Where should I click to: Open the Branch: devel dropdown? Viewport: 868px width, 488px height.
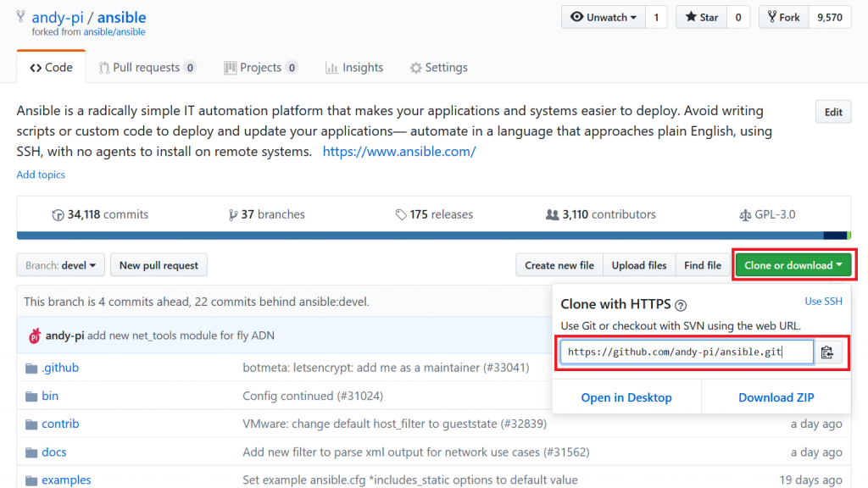coord(60,265)
